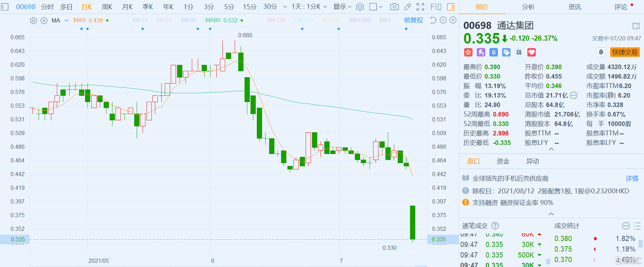
Task: Click the 快捷交易 quick trade button
Action: [x=625, y=52]
